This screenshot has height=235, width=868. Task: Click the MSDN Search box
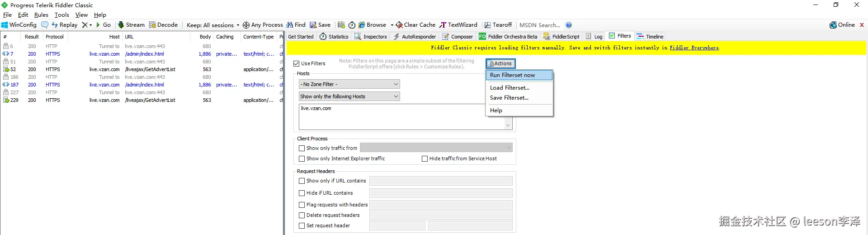(539, 25)
